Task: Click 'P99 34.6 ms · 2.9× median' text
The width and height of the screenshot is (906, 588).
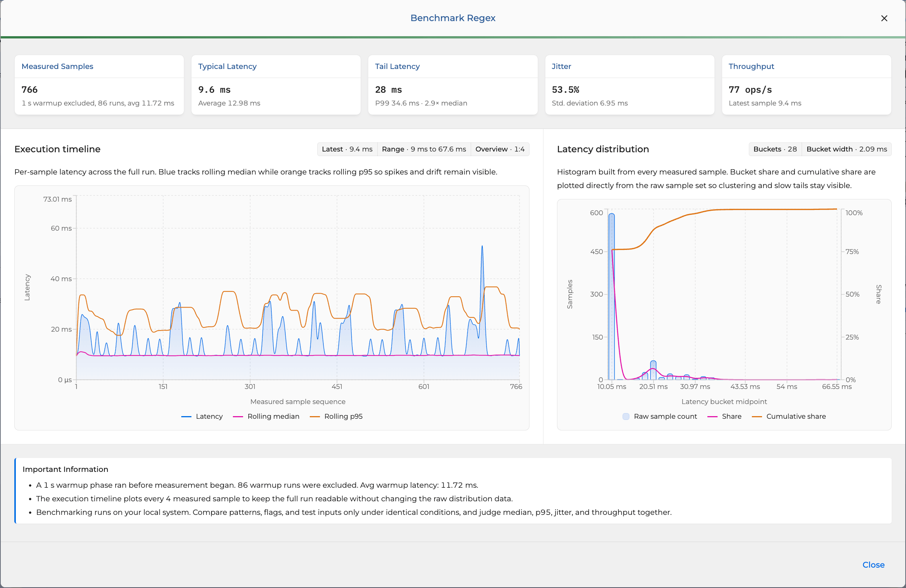Action: [421, 103]
